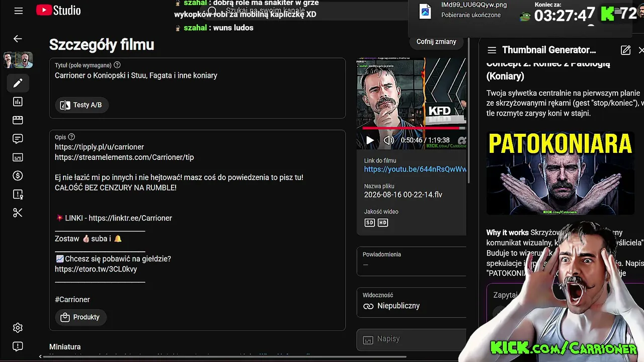Click the downloaded PNG file icon
The image size is (644, 362).
click(425, 11)
